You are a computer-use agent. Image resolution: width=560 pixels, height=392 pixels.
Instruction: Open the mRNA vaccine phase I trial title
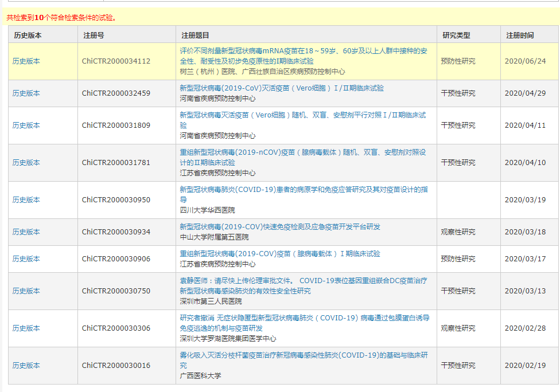click(x=303, y=56)
